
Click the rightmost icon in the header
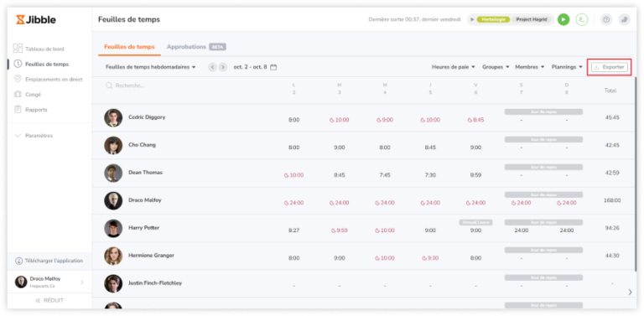(x=624, y=19)
